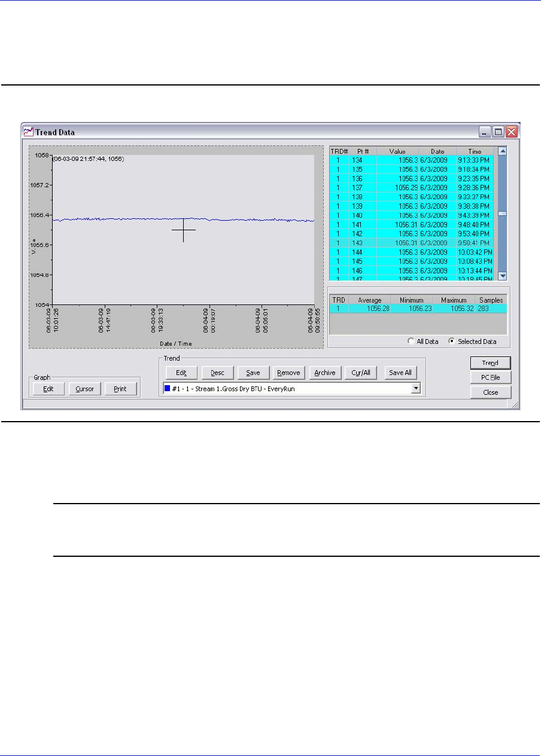541x756 pixels.
Task: Click the crosshair cursor on the graph
Action: pos(183,230)
